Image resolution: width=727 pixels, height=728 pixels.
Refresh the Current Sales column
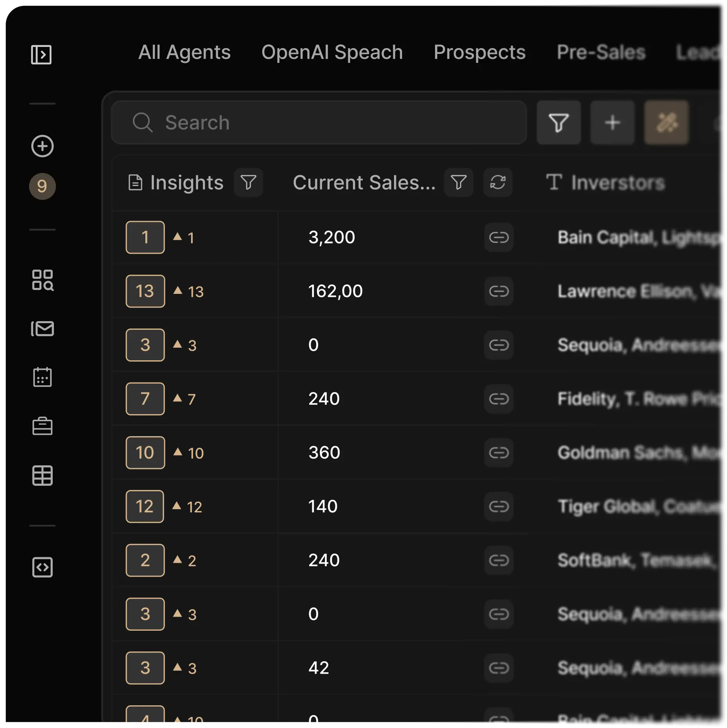[498, 182]
